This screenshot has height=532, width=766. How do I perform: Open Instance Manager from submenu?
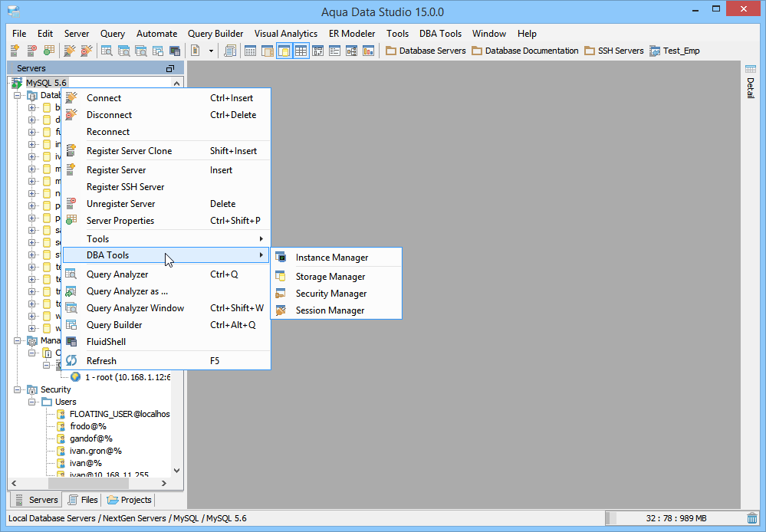pos(336,258)
